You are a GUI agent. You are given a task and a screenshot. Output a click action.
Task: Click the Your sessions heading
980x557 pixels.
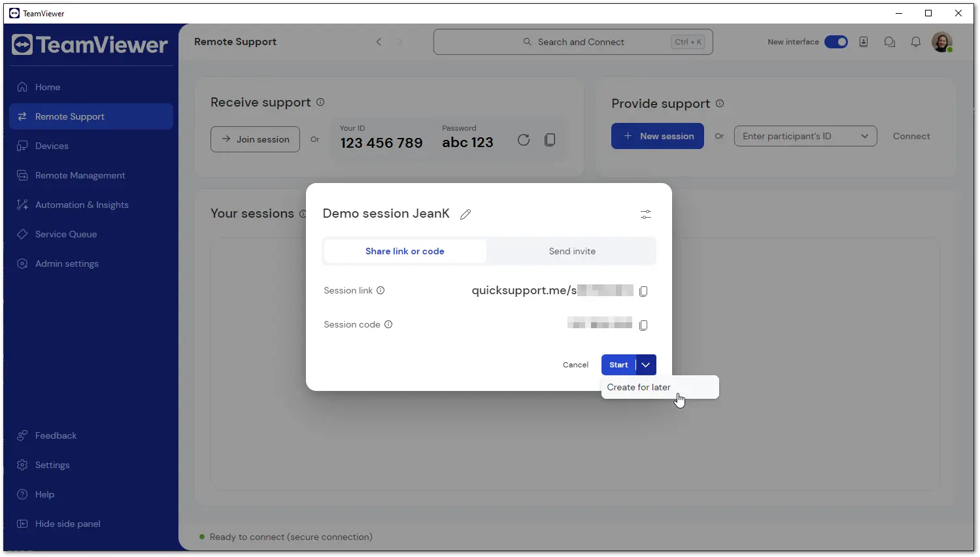click(252, 214)
